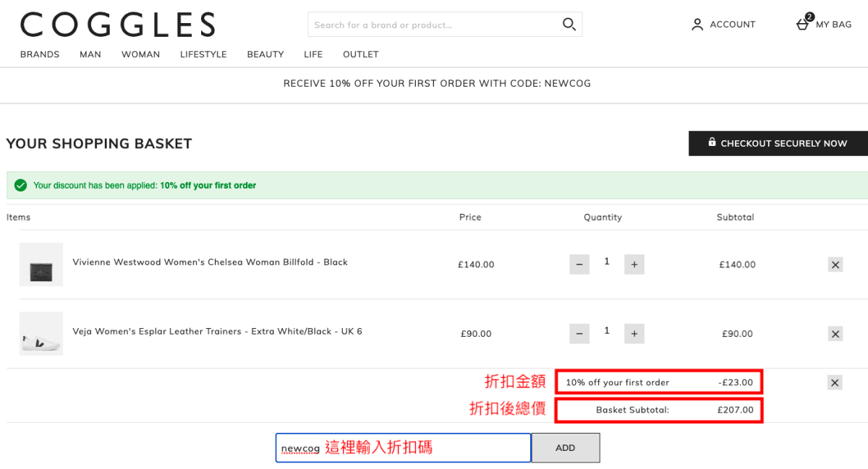Click the search magnifier icon
The image size is (868, 469).
click(x=569, y=25)
